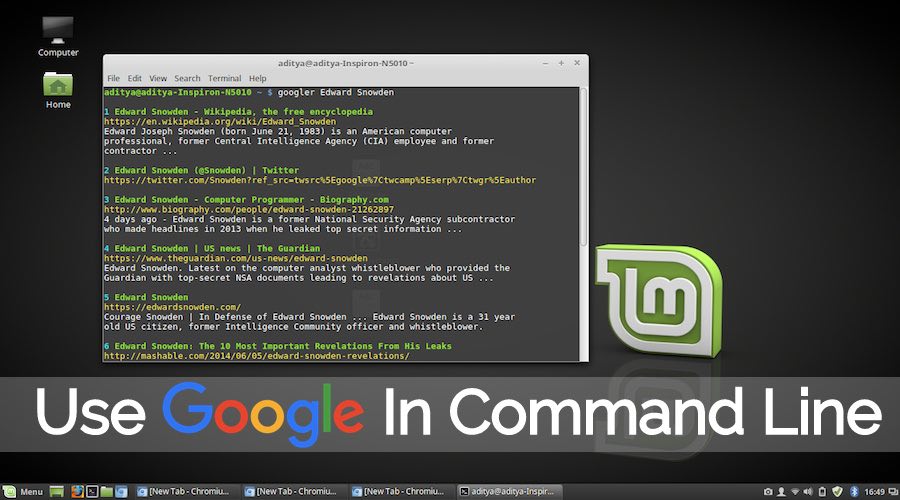
Task: Open the Help menu in the terminal
Action: 257,78
